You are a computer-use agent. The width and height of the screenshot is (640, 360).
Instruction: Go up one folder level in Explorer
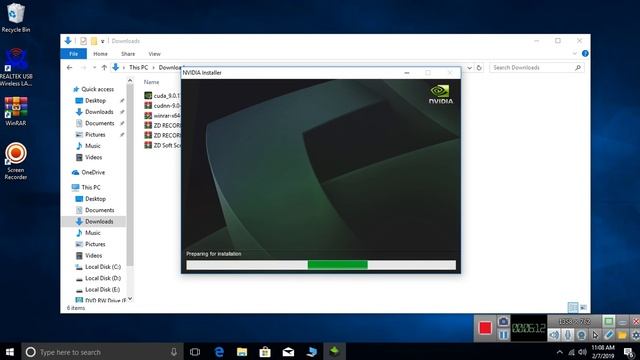click(x=104, y=67)
